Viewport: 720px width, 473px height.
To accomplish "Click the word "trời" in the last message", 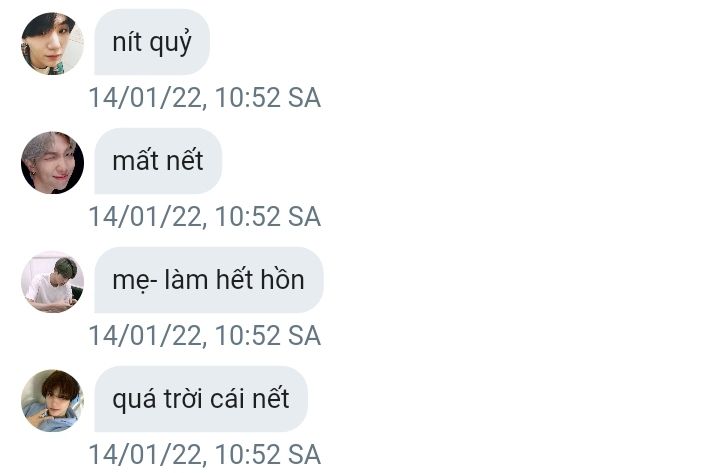I will [182, 399].
